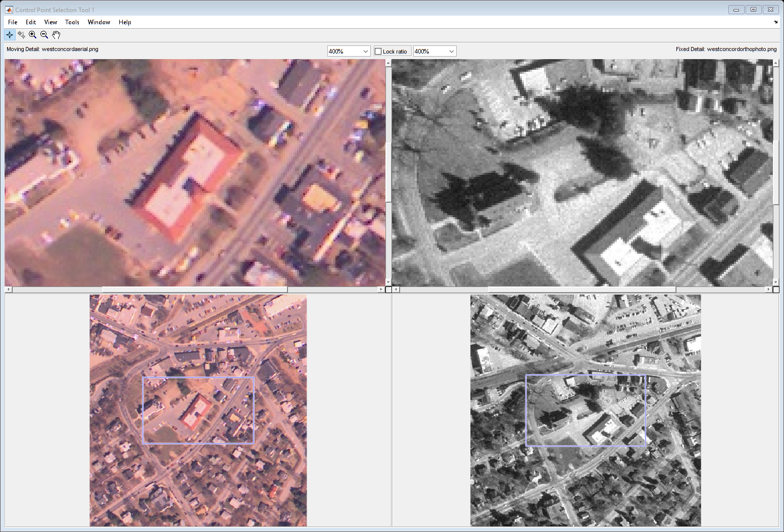784x532 pixels.
Task: Click the Moving Detail horizontal scrollbar thumb
Action: click(195, 289)
